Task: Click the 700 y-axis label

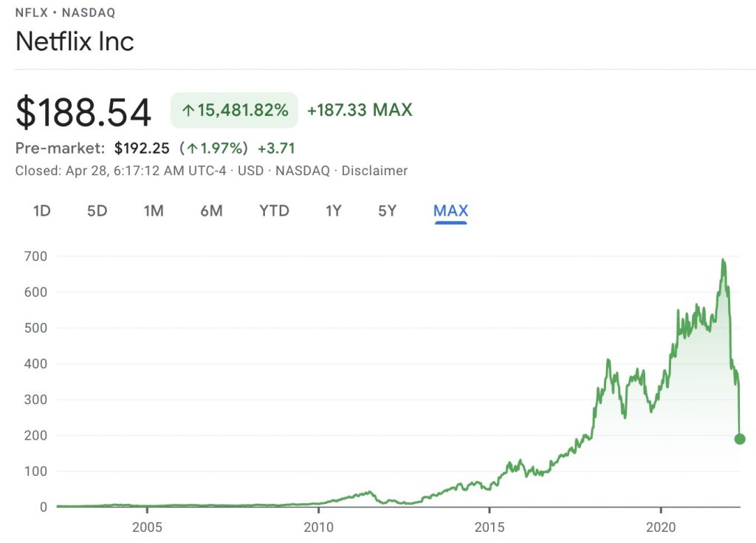Action: (36, 256)
